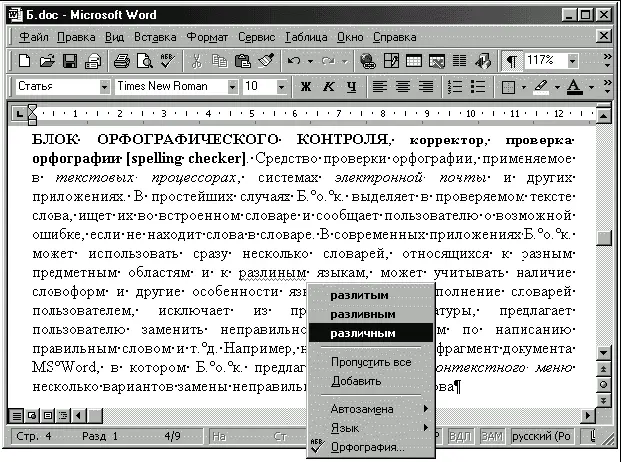Choose suggestion разливным
Image resolution: width=621 pixels, height=462 pixels.
click(371, 314)
